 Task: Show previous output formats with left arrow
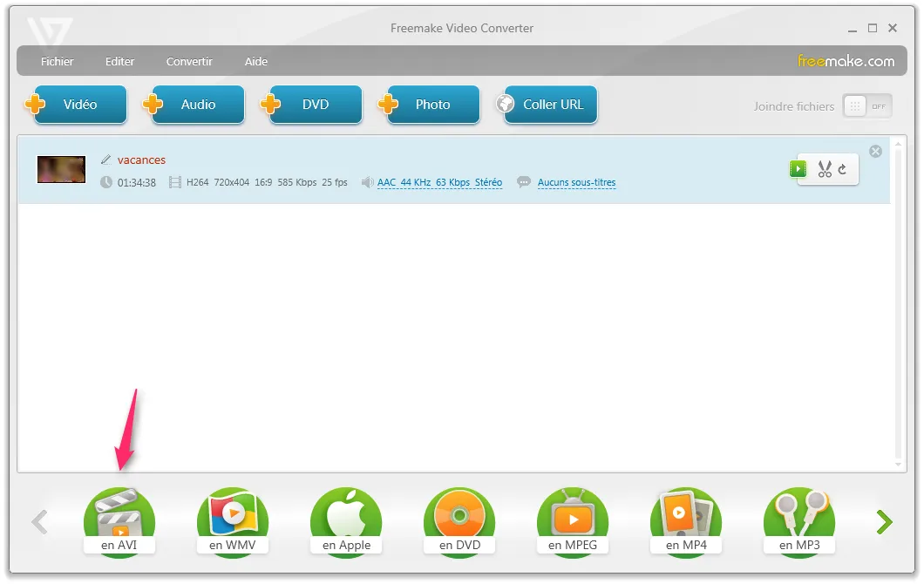coord(39,522)
